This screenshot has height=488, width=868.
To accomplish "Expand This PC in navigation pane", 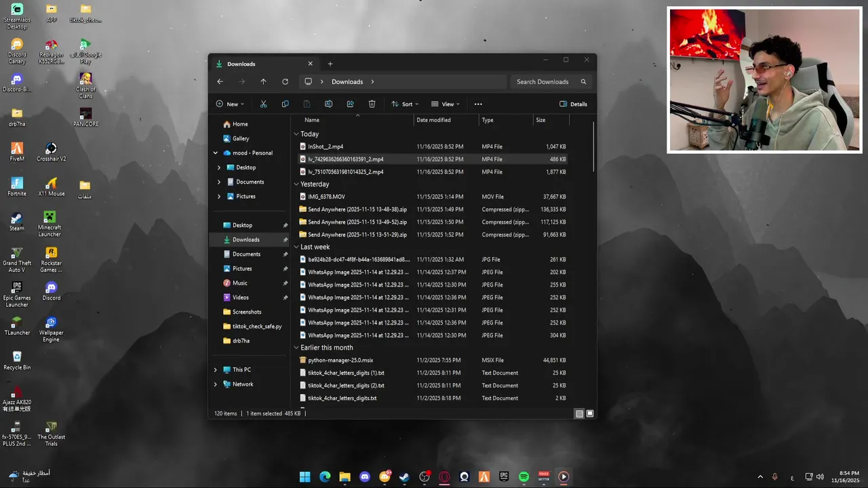I will click(x=216, y=370).
